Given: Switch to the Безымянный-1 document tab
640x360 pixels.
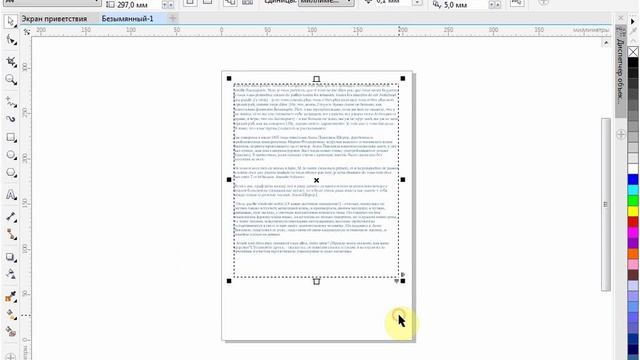Looking at the screenshot, I should tap(127, 18).
